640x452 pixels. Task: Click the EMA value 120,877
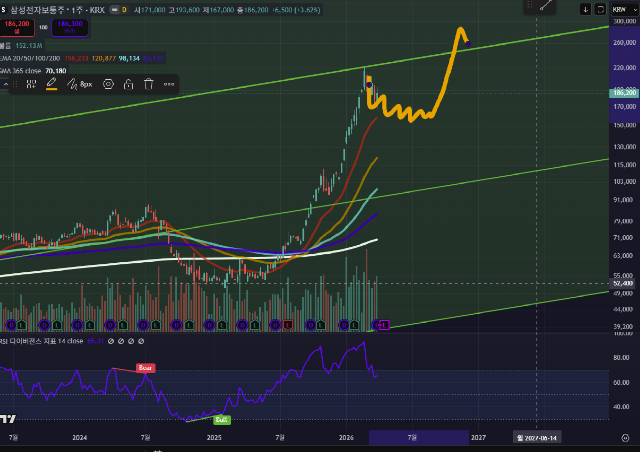104,58
